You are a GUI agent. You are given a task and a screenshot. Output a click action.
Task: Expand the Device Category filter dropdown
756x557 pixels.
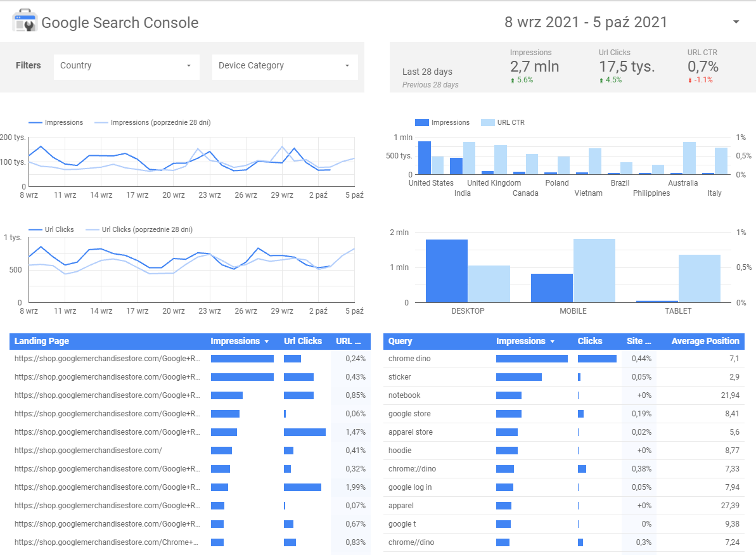[347, 66]
